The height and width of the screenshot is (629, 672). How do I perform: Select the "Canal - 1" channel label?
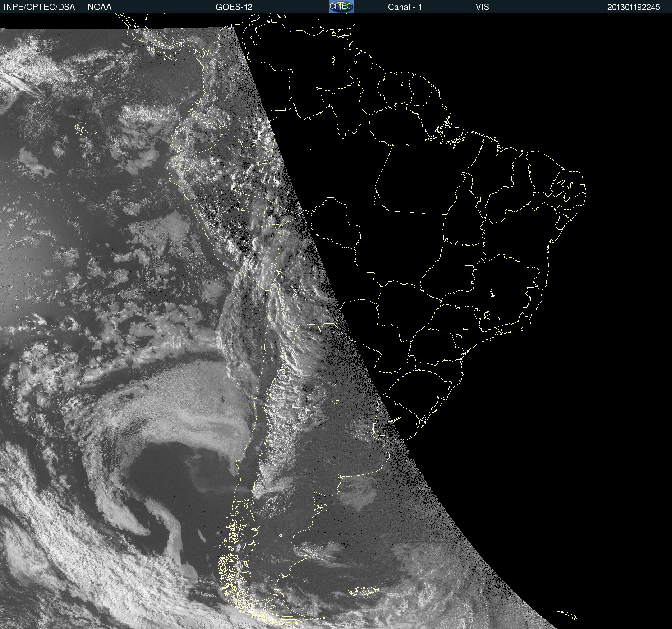click(x=405, y=7)
